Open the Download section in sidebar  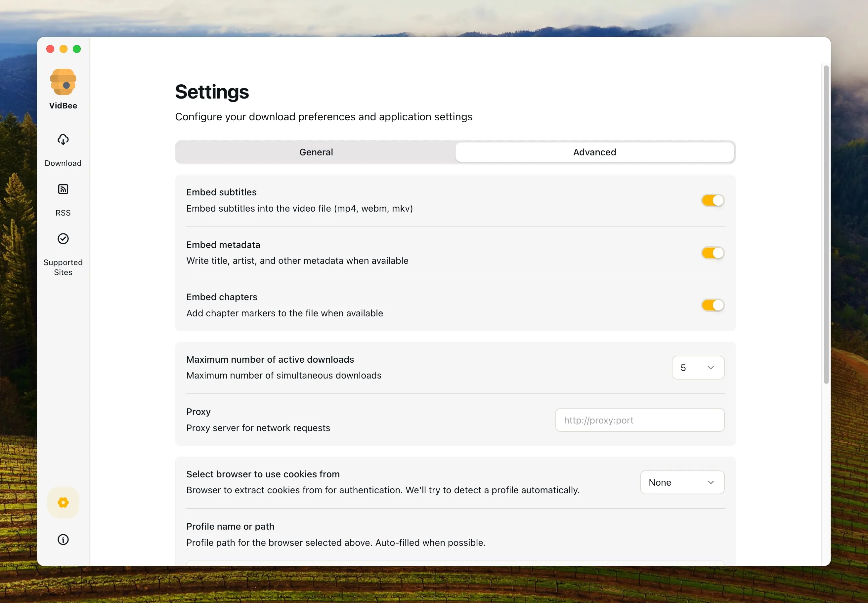coord(63,150)
